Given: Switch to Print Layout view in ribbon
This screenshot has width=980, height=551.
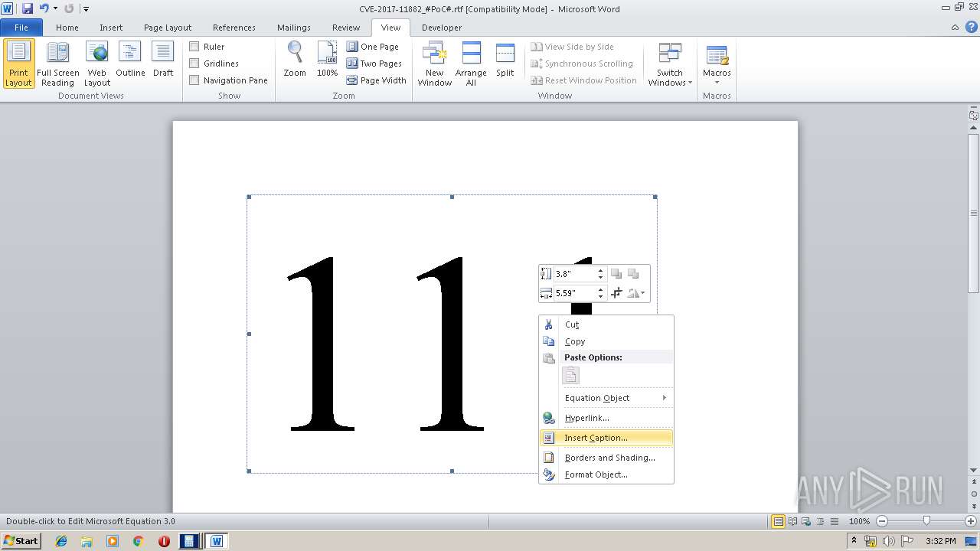Looking at the screenshot, I should (x=18, y=64).
